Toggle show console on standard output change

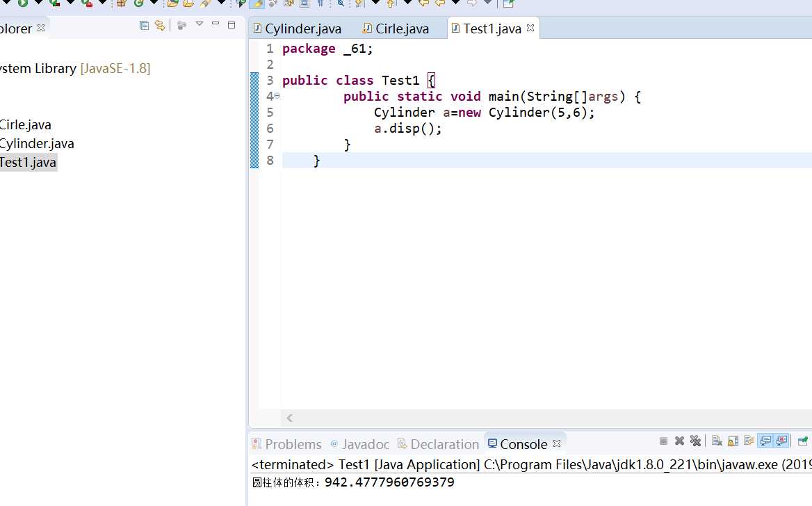pyautogui.click(x=765, y=441)
